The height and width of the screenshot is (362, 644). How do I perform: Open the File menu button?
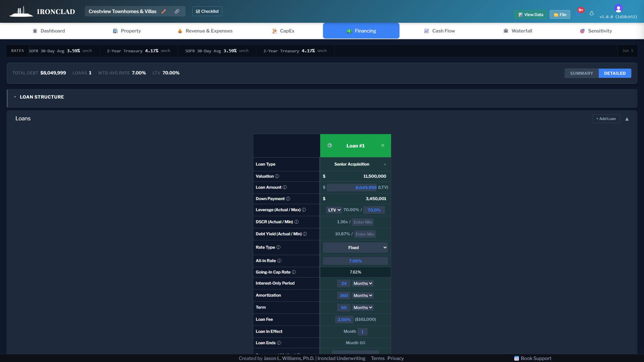(x=560, y=15)
